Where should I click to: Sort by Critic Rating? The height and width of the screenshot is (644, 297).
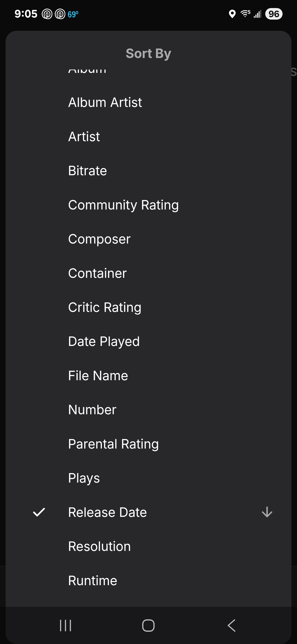(x=105, y=307)
